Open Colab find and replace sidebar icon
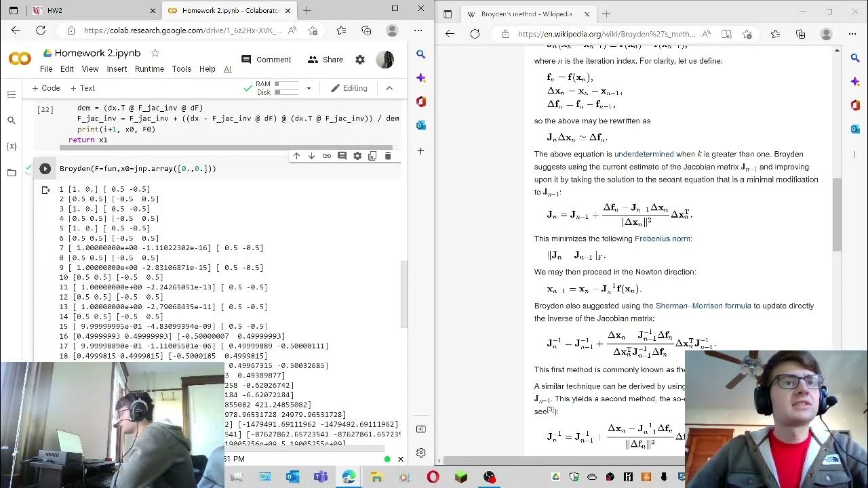Viewport: 868px width, 488px height. (x=11, y=120)
